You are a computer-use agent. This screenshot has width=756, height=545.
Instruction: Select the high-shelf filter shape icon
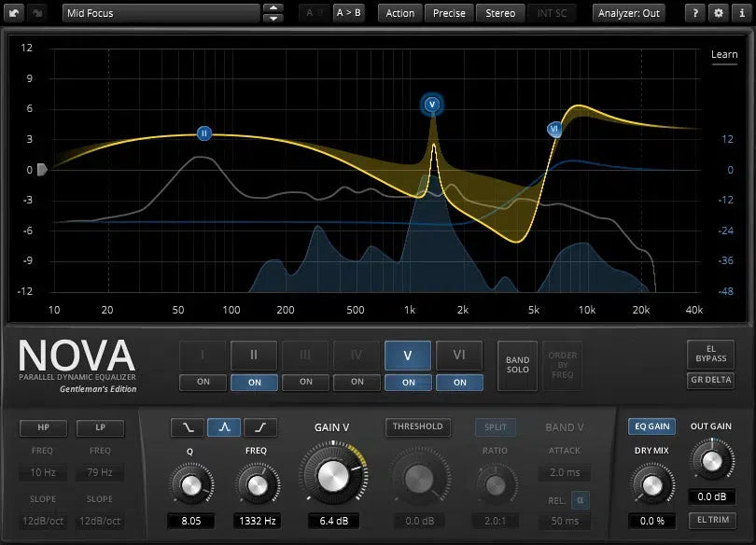click(260, 427)
